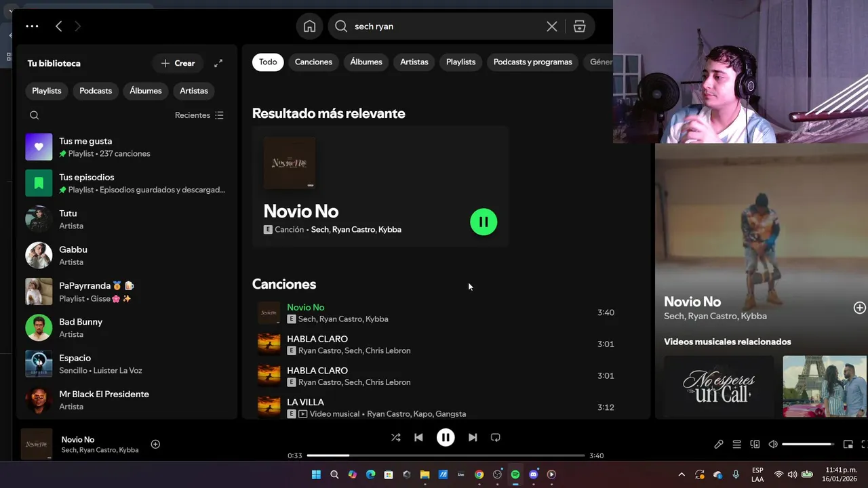Select the Todo filter tab
Screen dimensions: 868x488
[268, 62]
